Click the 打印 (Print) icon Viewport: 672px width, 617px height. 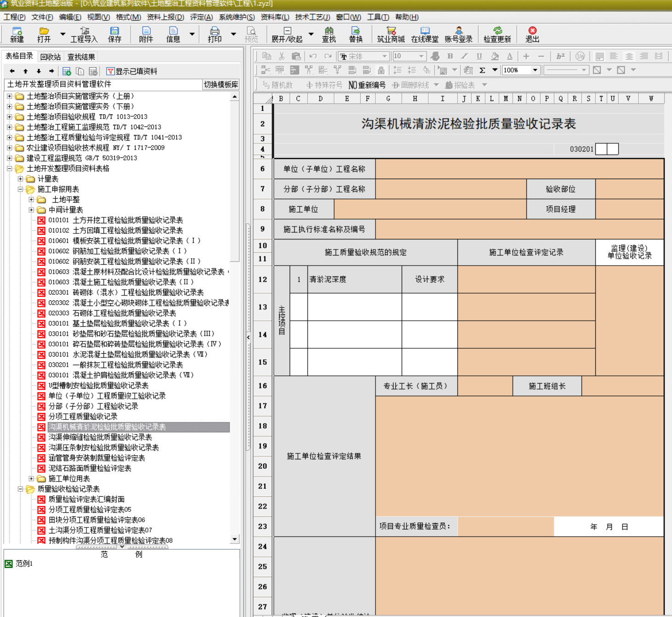(x=215, y=31)
